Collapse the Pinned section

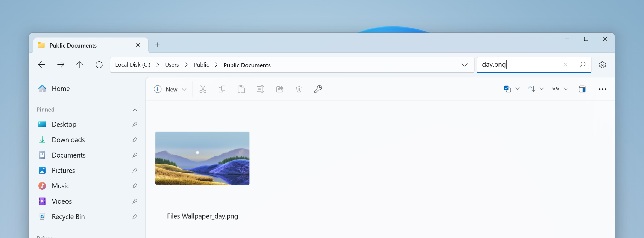point(135,110)
